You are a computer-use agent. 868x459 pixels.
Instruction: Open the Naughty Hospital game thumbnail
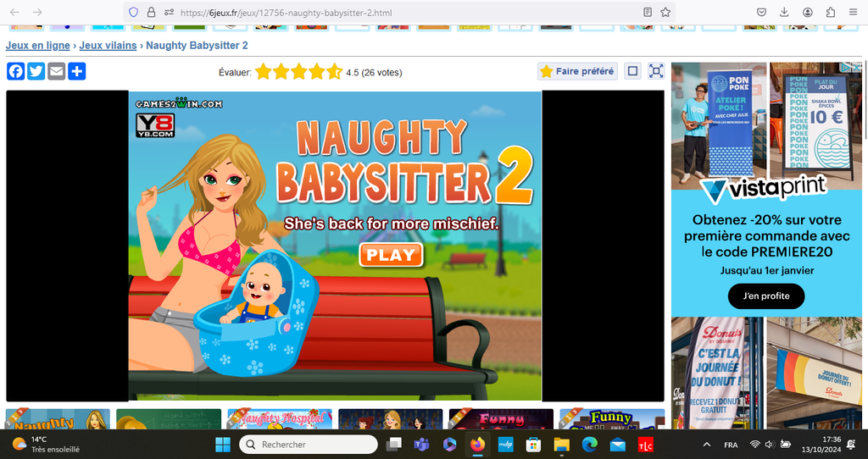click(x=280, y=419)
